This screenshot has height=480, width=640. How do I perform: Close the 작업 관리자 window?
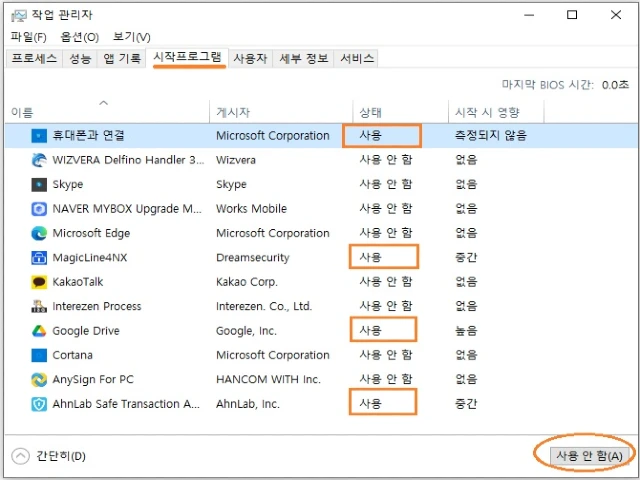coord(616,15)
